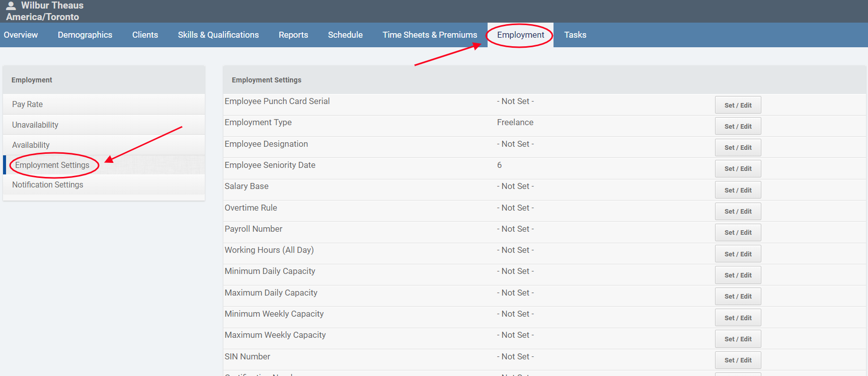Viewport: 868px width, 376px height.
Task: Click the user profile icon beside Wilbur Theaus
Action: (11, 6)
